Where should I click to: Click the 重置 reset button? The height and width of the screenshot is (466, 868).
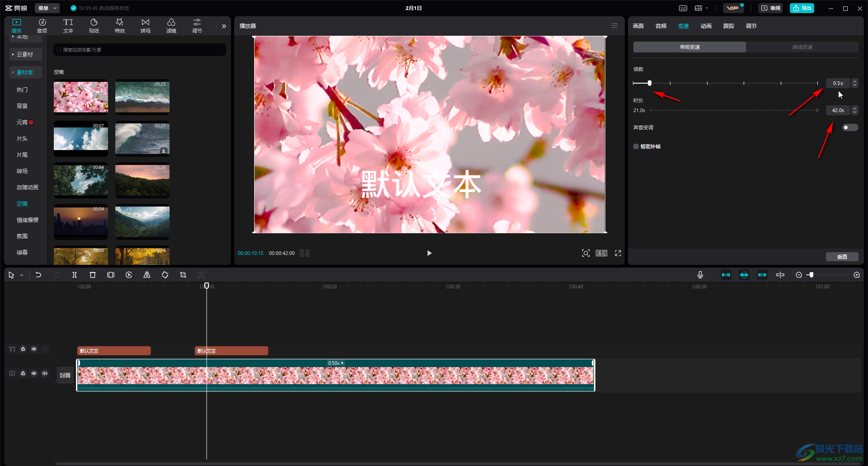pyautogui.click(x=842, y=257)
